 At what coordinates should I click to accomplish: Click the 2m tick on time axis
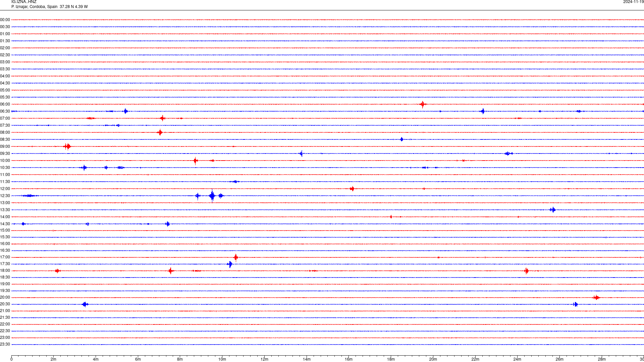pos(54,359)
